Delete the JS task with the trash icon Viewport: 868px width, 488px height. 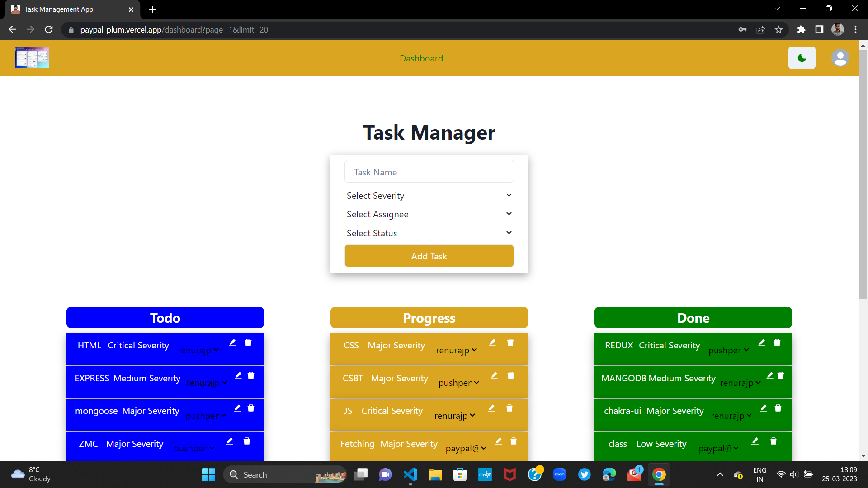click(x=509, y=408)
